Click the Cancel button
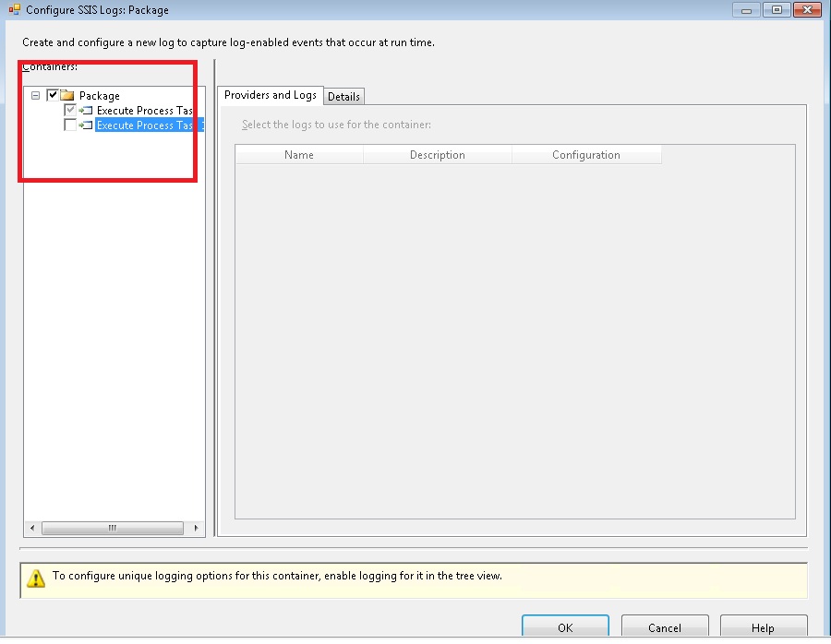831x644 pixels. coord(664,627)
